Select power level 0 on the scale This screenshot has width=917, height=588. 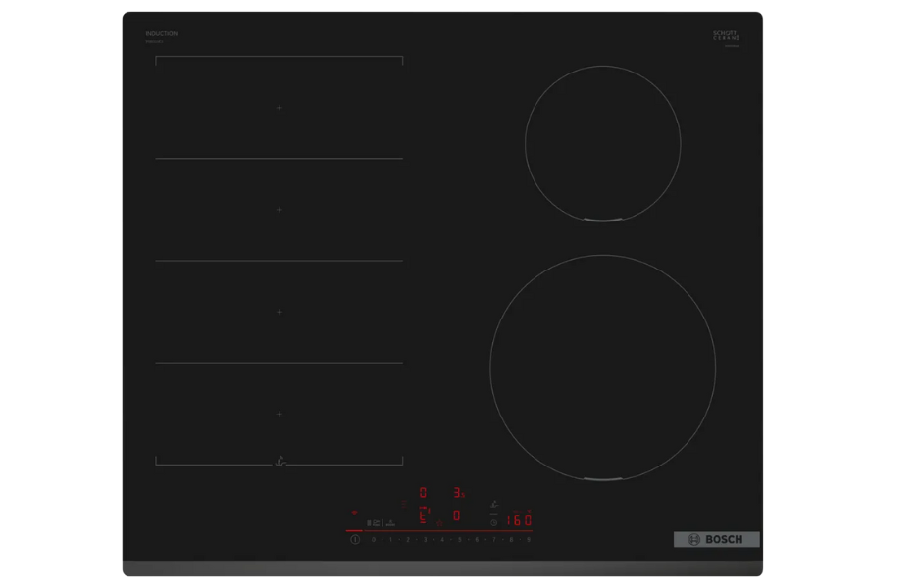click(373, 540)
